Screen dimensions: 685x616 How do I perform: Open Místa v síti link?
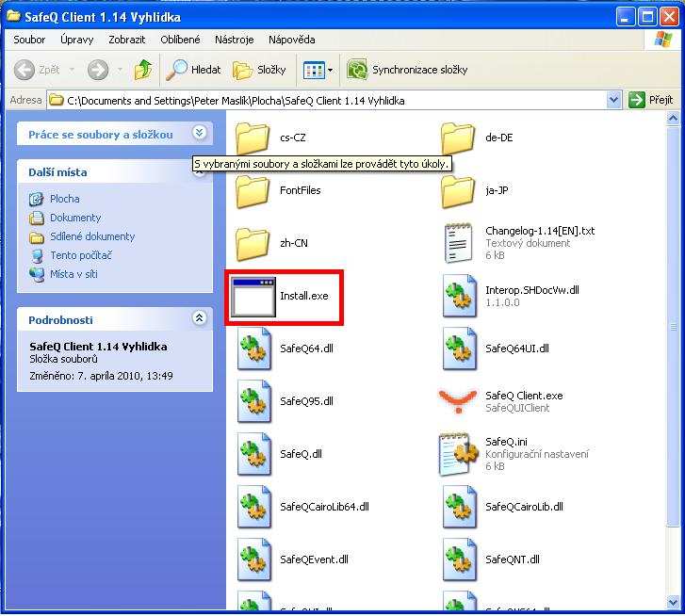73,275
